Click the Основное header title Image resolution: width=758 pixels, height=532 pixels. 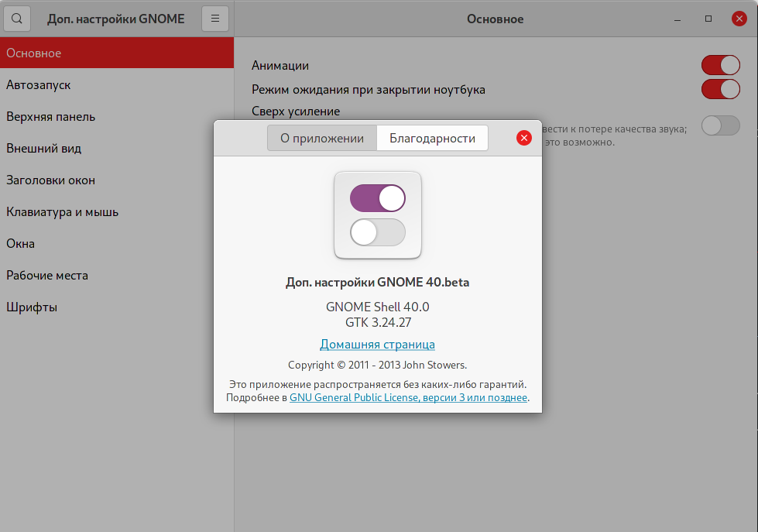[x=495, y=19]
